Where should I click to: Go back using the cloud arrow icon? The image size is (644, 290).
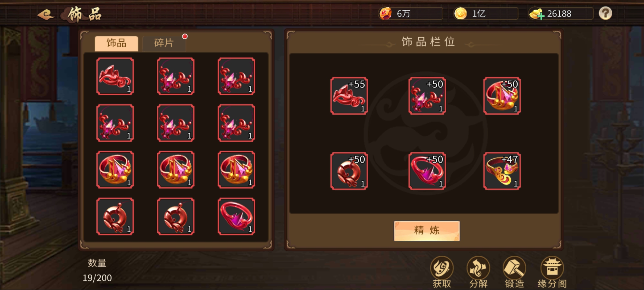point(46,14)
